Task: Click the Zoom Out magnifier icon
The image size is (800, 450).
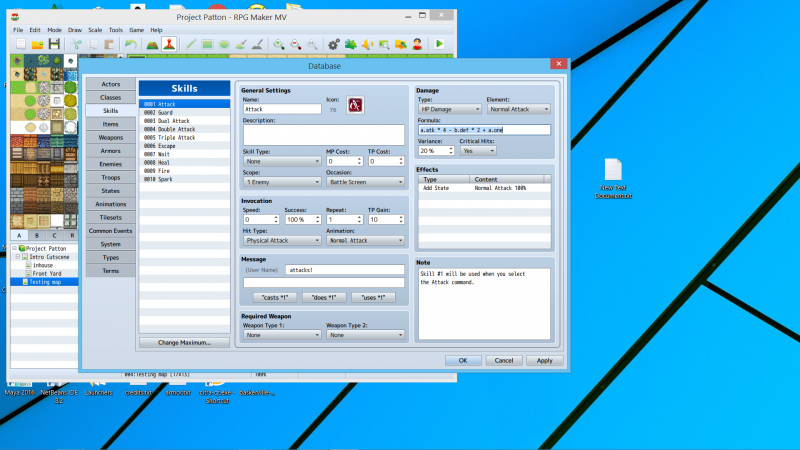Action: (296, 44)
